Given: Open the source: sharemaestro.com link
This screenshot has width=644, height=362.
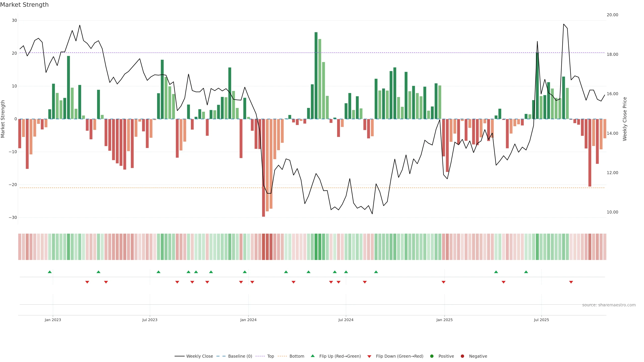Looking at the screenshot, I should [609, 305].
